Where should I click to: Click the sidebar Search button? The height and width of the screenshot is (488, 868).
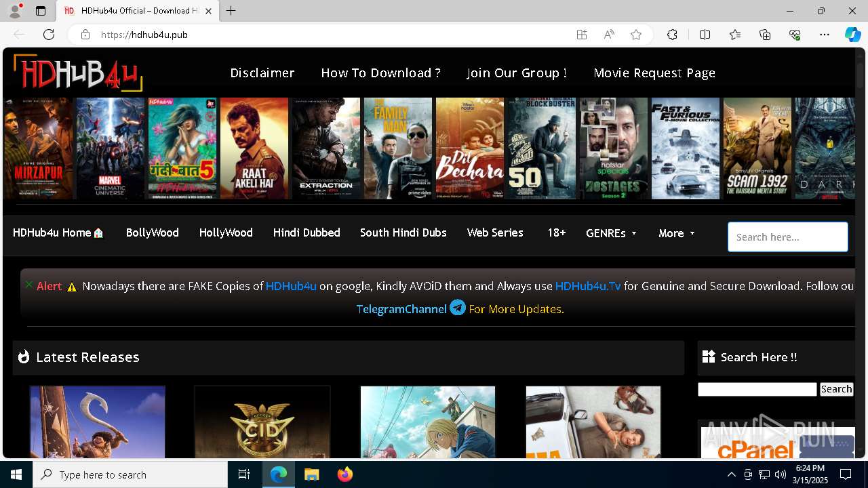coord(836,389)
